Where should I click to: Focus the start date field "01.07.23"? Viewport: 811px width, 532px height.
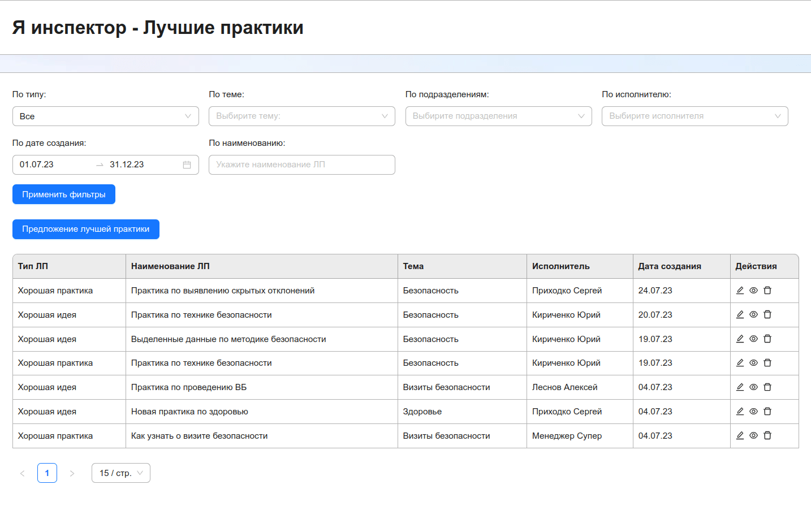click(54, 165)
